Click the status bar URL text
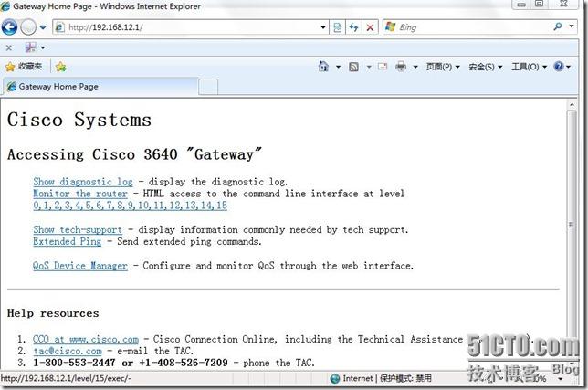Viewport: 588px width, 390px height. [x=66, y=378]
